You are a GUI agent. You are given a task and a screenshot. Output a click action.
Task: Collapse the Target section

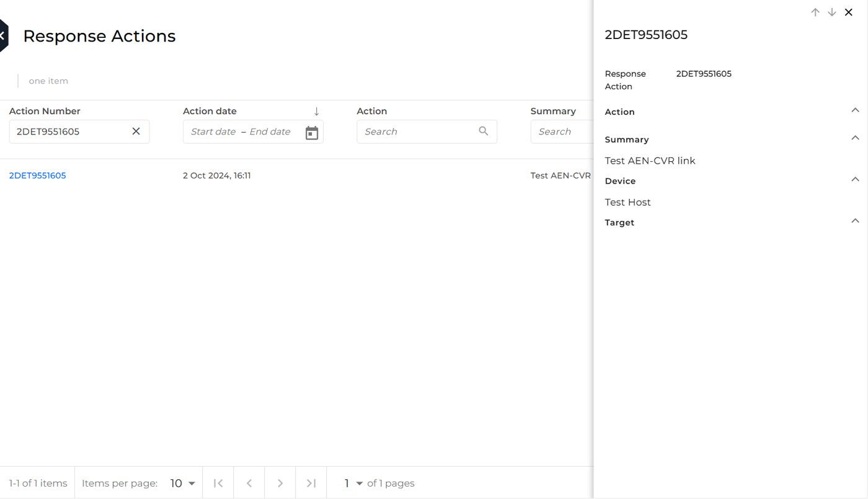click(x=855, y=221)
